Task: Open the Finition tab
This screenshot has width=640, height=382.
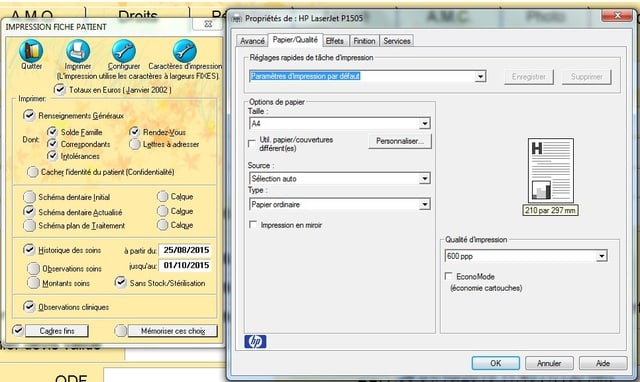Action: tap(364, 41)
